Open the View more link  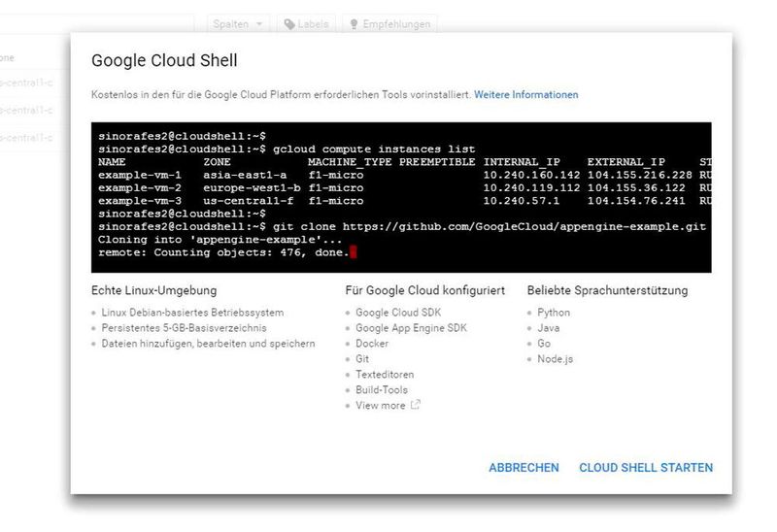pyautogui.click(x=380, y=405)
